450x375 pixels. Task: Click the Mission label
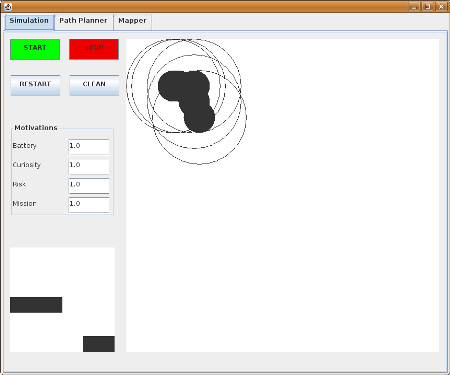click(x=24, y=204)
